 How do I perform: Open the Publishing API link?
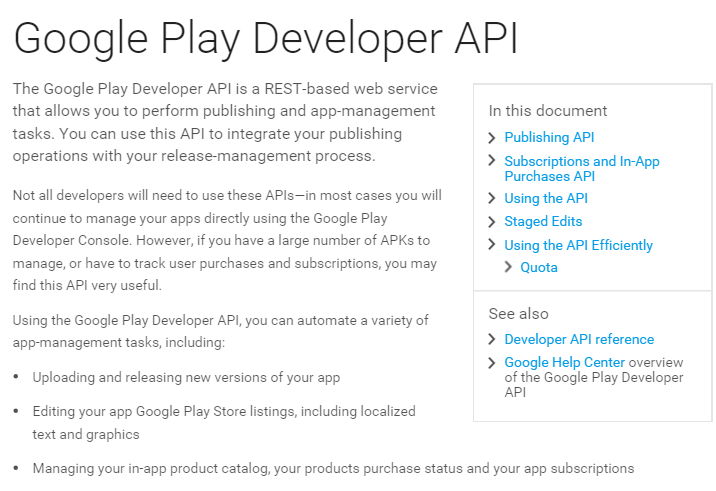pos(549,137)
